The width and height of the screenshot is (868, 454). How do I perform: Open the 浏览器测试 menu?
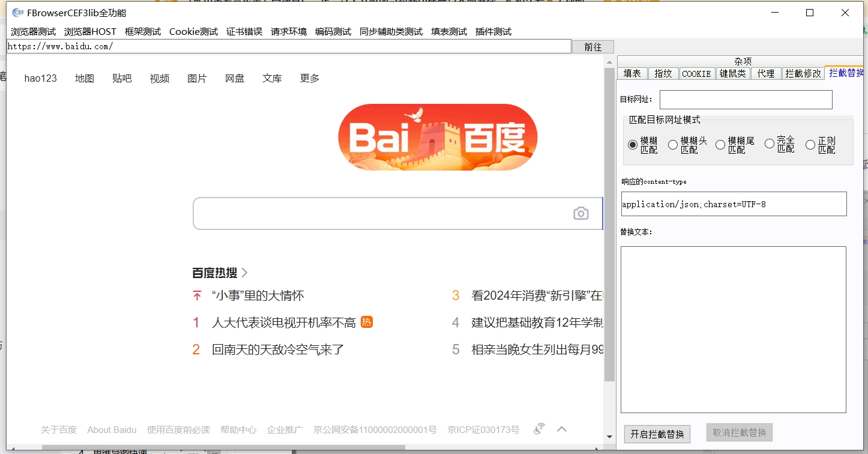[33, 32]
